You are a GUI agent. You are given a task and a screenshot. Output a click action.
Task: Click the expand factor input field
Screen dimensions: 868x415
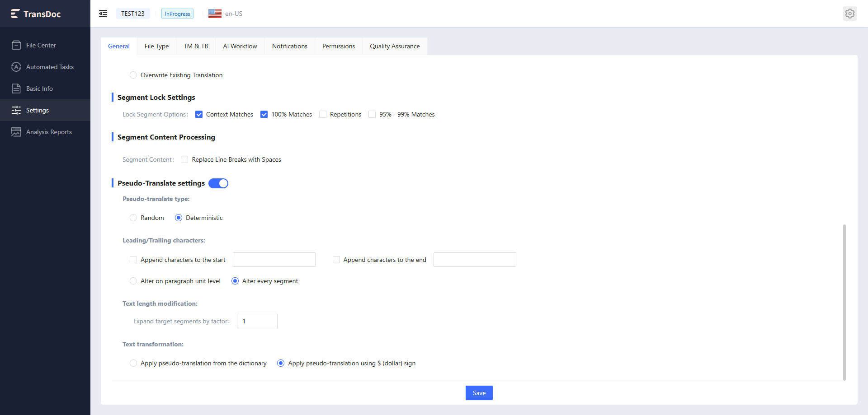257,321
